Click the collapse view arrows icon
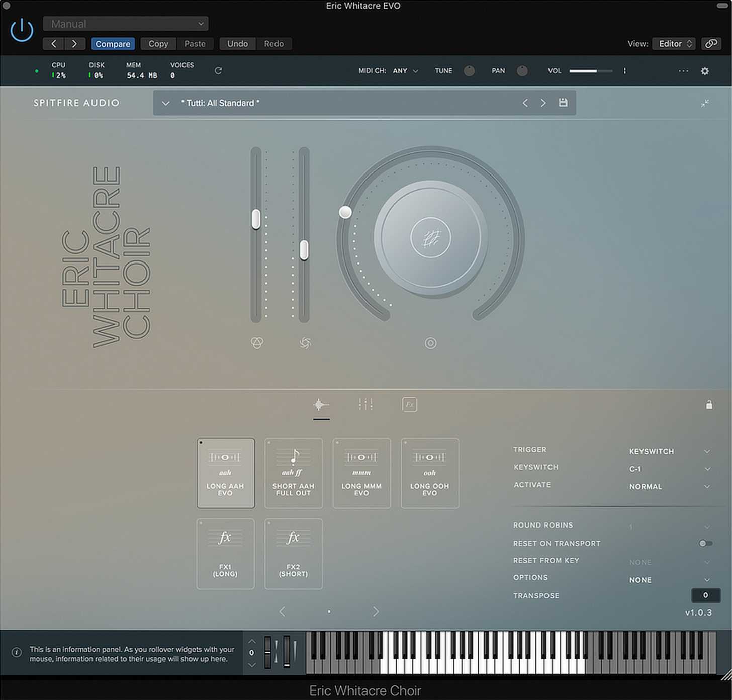 pyautogui.click(x=705, y=103)
